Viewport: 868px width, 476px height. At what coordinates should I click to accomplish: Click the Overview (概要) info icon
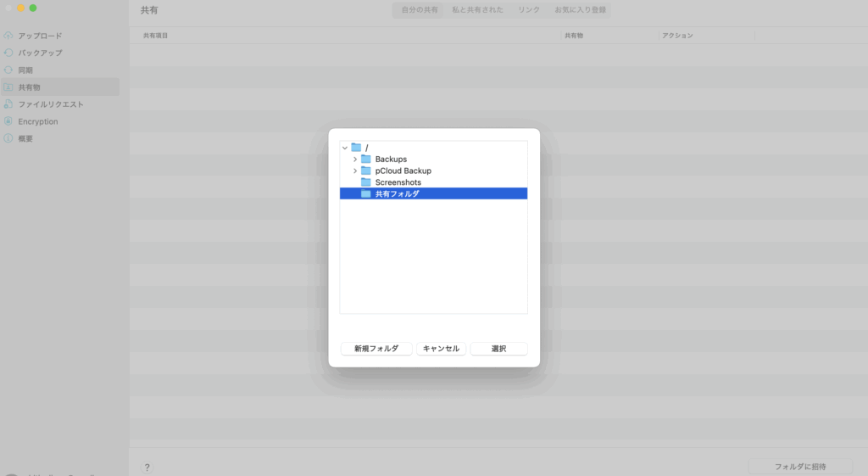(8, 138)
